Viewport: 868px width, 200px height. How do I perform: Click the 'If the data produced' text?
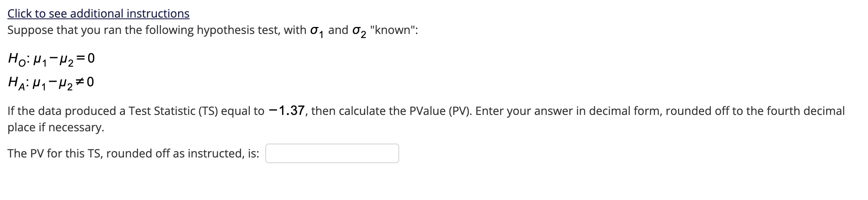62,111
